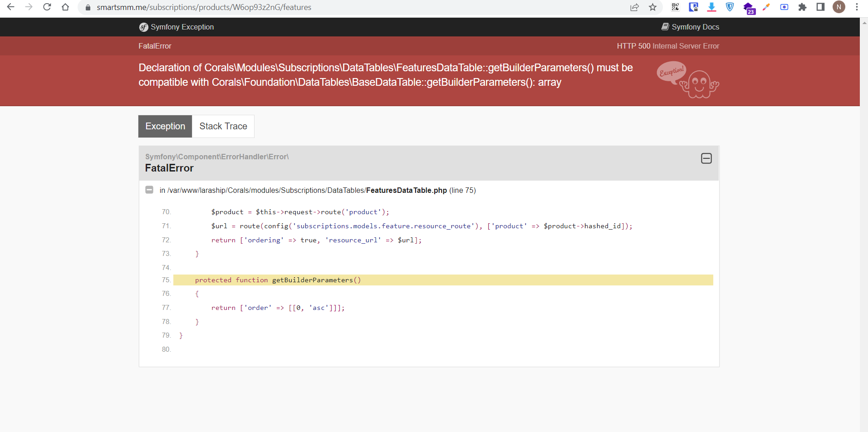
Task: Open the blue screenshot extension icon
Action: tap(693, 7)
